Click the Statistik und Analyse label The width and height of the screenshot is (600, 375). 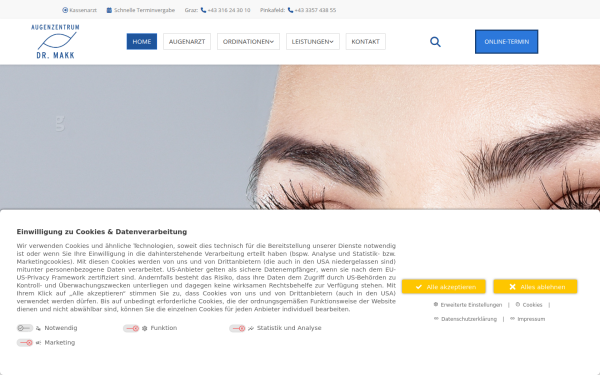pyautogui.click(x=289, y=328)
